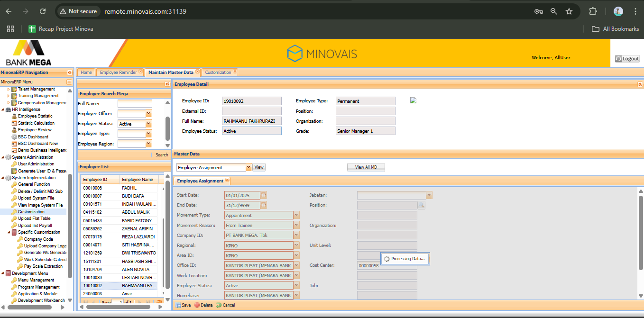Screen dimensions: 644x318
Task: Save the employee assignment
Action: click(x=183, y=305)
